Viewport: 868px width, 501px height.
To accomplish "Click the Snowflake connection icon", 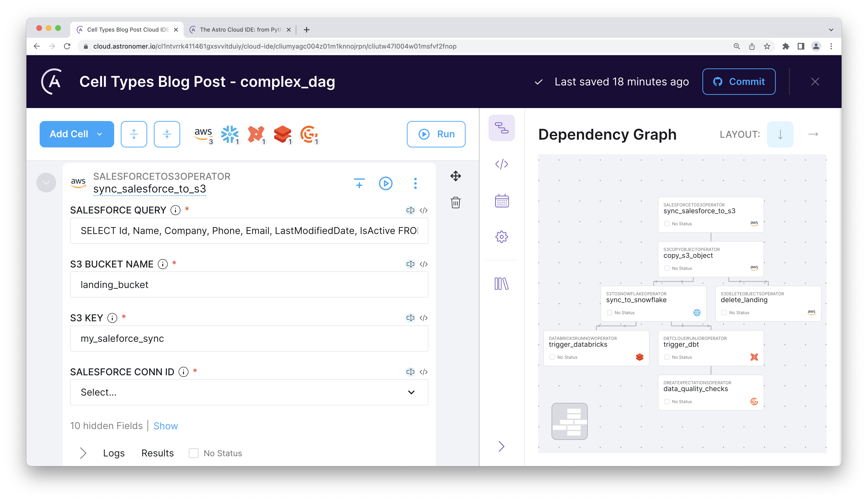I will tap(230, 134).
